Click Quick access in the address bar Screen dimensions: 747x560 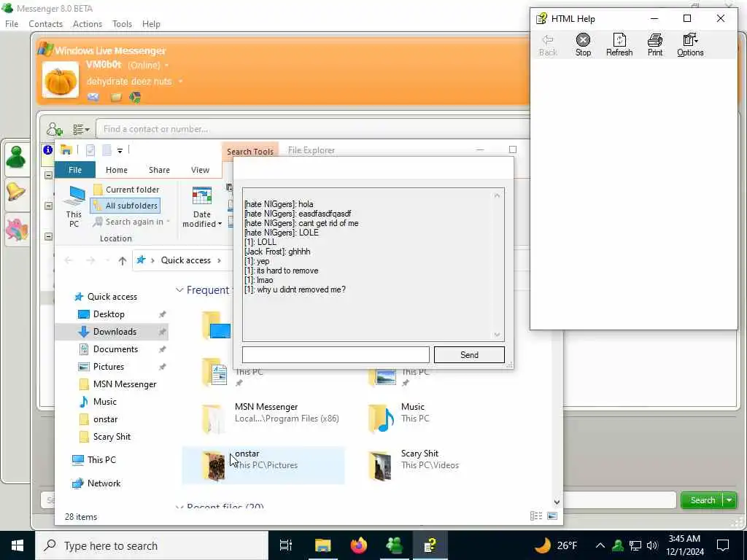pos(185,260)
